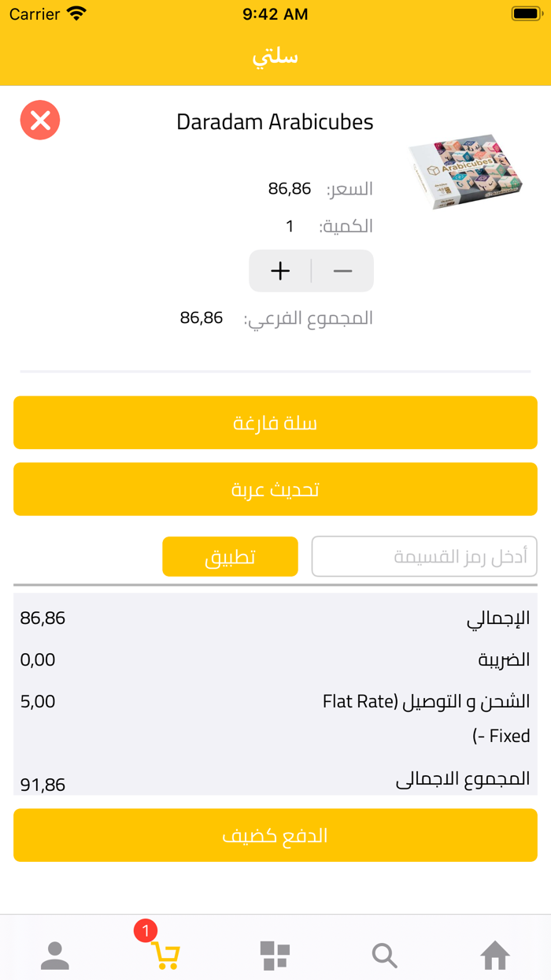Screen dimensions: 551x980
Task: Decrease quantity with the minus icon
Action: click(342, 270)
